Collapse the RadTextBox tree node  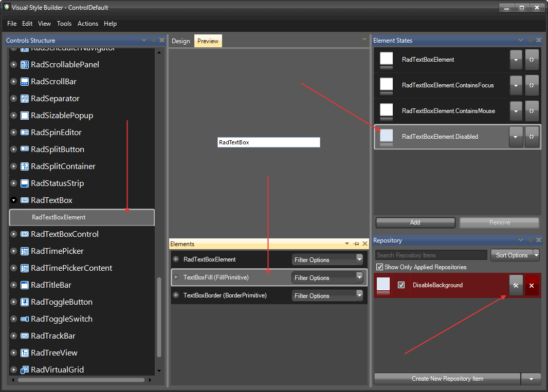click(13, 200)
